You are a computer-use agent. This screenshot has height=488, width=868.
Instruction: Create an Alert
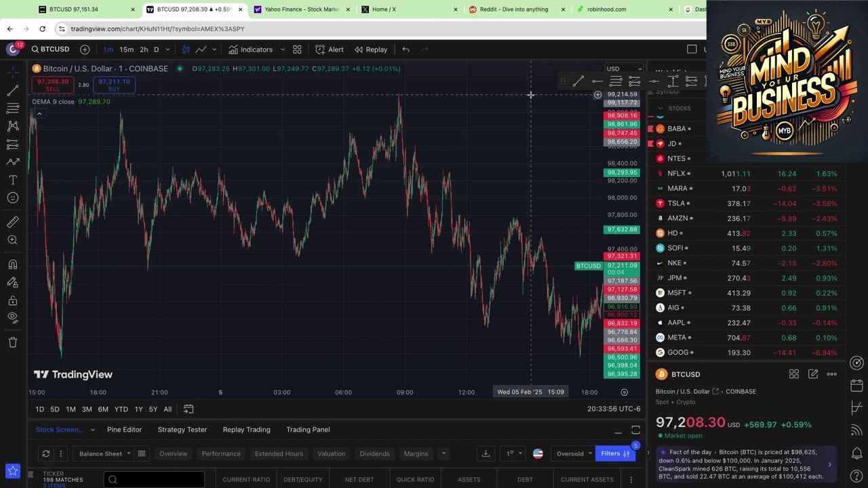pos(330,49)
